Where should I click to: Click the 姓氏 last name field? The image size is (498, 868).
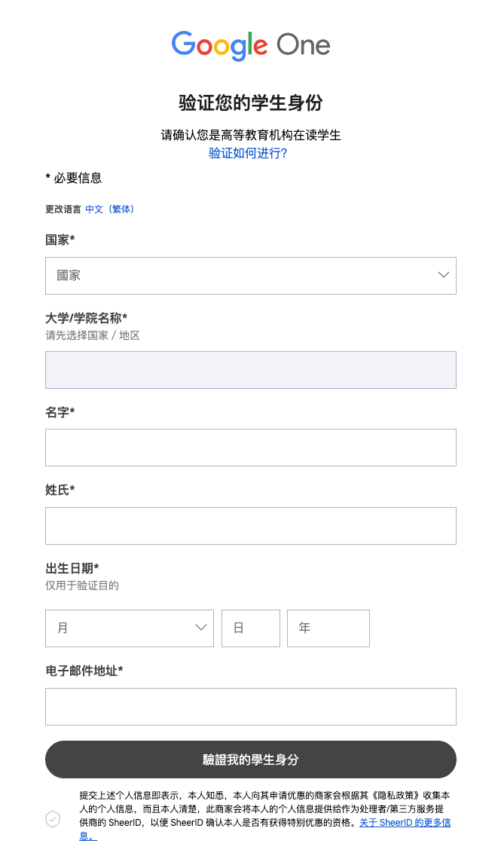[x=251, y=526]
